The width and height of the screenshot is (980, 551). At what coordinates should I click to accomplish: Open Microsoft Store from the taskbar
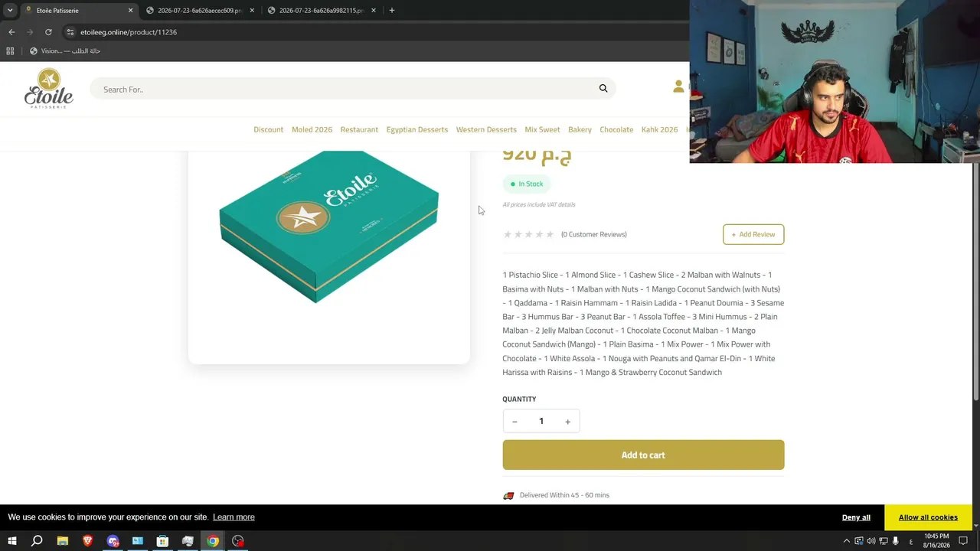pos(162,541)
